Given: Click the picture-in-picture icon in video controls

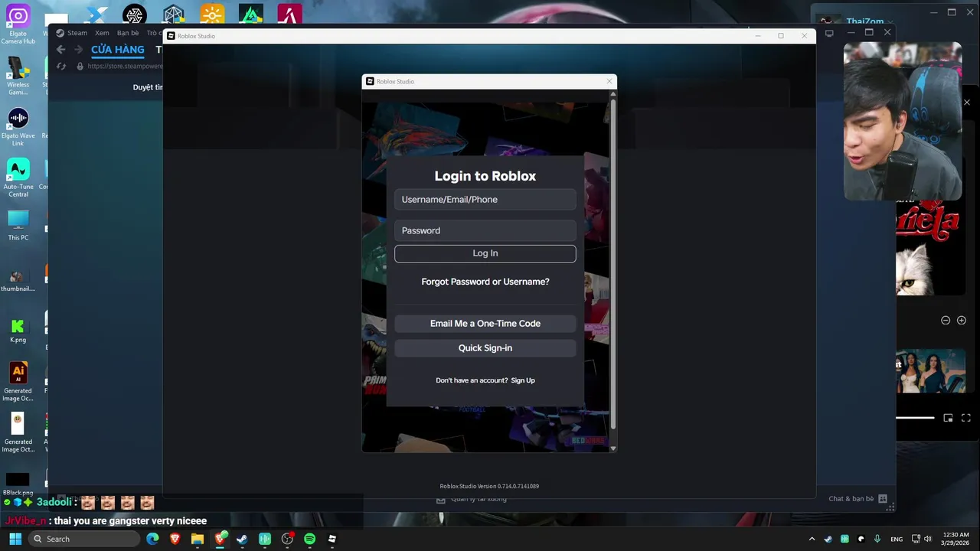Looking at the screenshot, I should pyautogui.click(x=948, y=418).
